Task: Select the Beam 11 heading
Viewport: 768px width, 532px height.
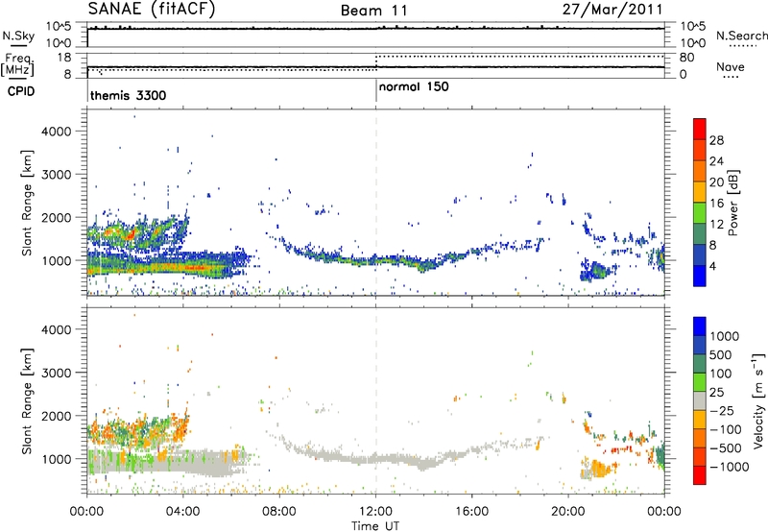Action: tap(374, 11)
